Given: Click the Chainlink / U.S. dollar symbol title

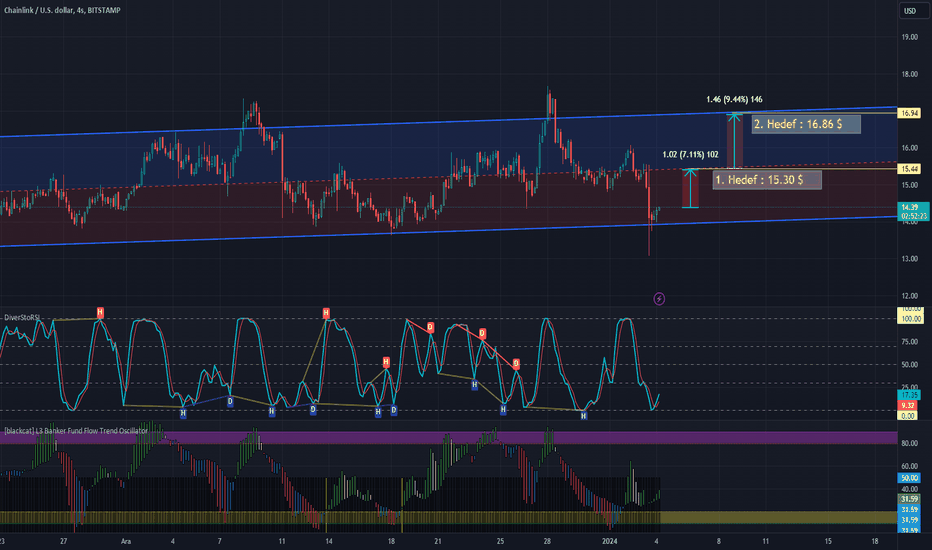Looking at the screenshot, I should tap(62, 10).
